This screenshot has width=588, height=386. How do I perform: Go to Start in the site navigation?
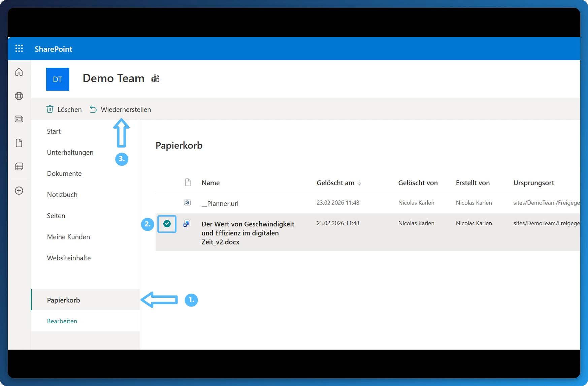tap(54, 131)
